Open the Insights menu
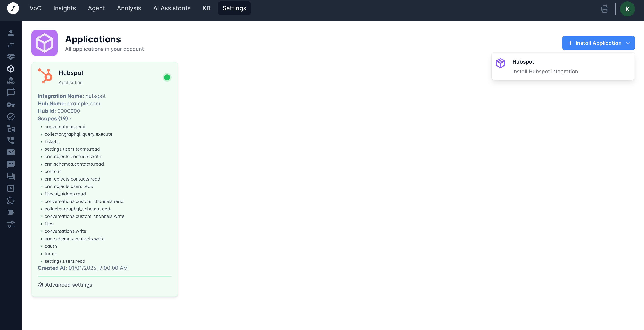644x330 pixels. (x=64, y=8)
